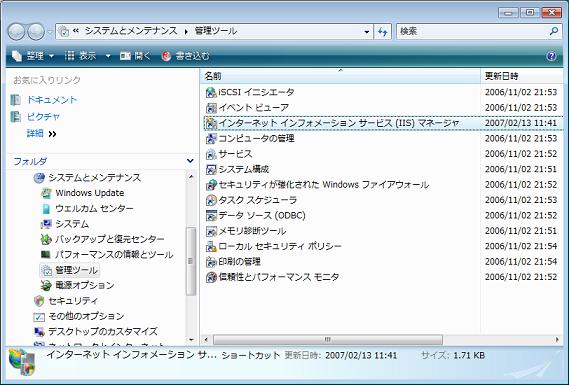Image resolution: width=569 pixels, height=385 pixels.
Task: Click the folder tree vertical scrollbar thumb
Action: (x=191, y=261)
